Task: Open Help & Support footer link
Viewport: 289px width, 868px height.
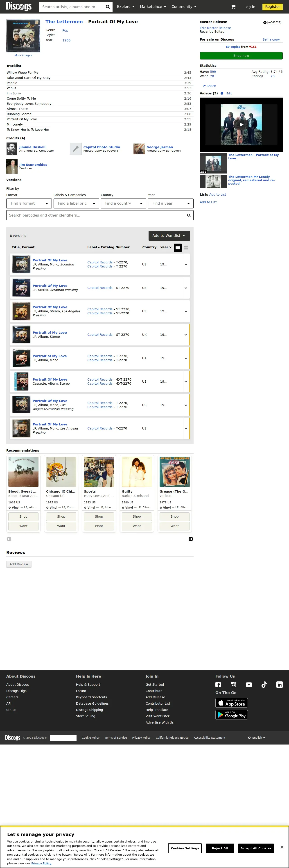Action: click(x=88, y=685)
